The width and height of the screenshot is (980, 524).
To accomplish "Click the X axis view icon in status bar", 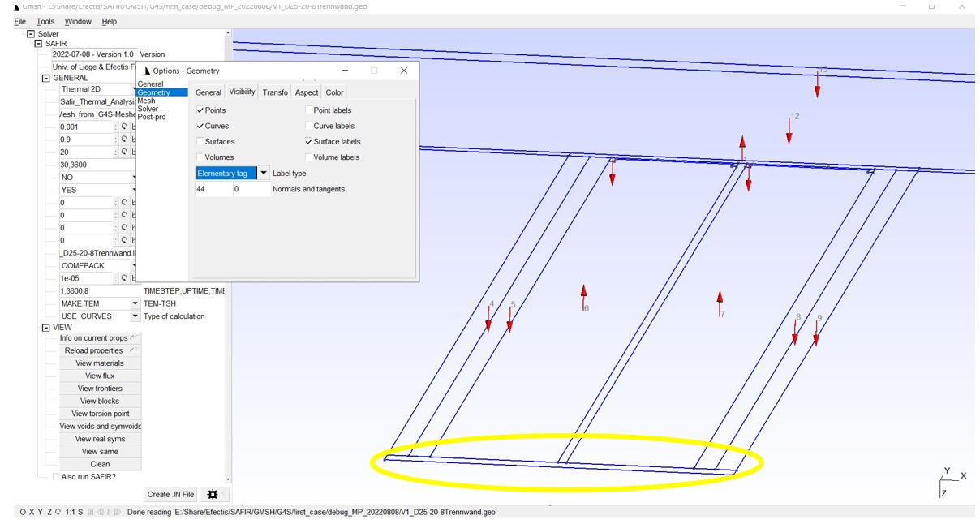I will pos(31,513).
